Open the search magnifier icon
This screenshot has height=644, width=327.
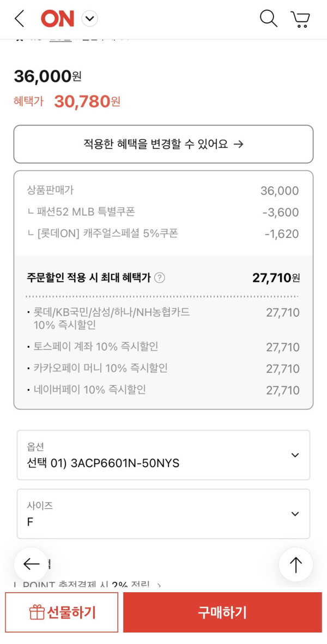click(x=268, y=19)
